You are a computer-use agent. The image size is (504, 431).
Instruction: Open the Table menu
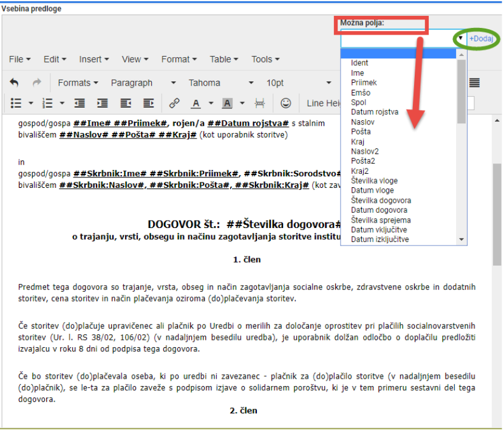point(223,59)
